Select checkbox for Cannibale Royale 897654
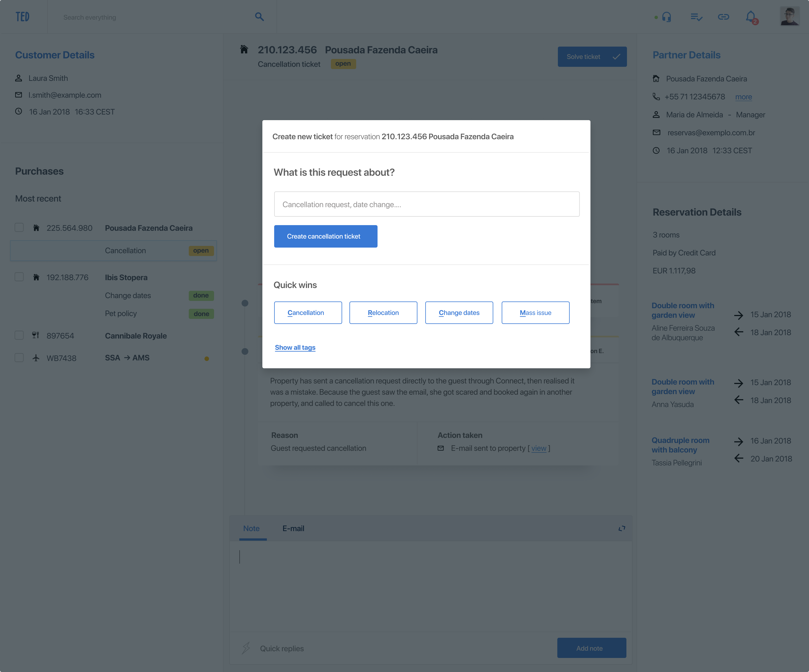The height and width of the screenshot is (672, 809). [x=19, y=335]
